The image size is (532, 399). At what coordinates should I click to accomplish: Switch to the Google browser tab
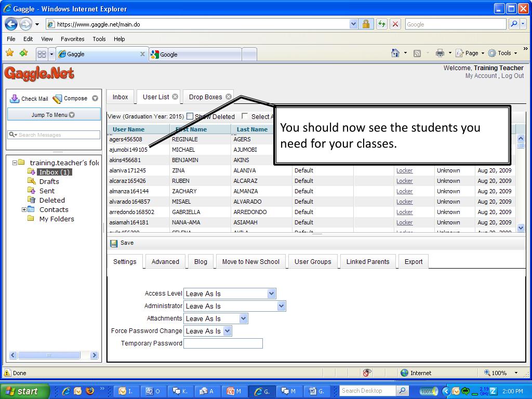[x=195, y=54]
